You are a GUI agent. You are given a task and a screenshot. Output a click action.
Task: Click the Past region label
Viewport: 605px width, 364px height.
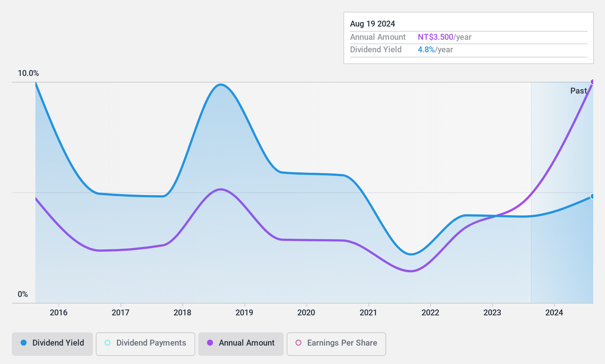(578, 91)
